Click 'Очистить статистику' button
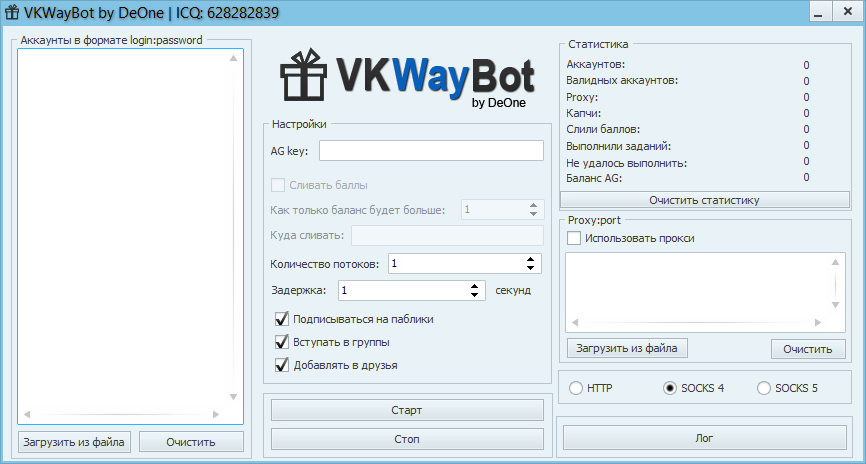Screen dimensions: 866x464 pos(705,200)
